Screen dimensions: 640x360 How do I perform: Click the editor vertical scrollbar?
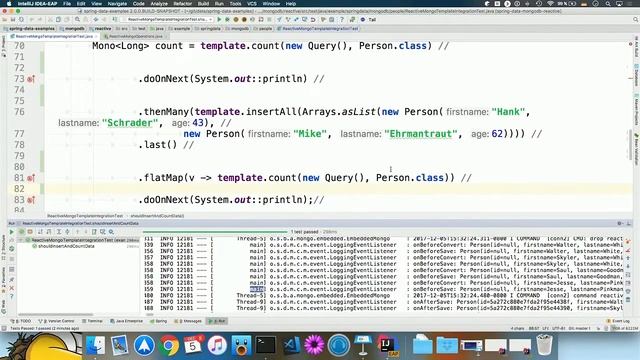coord(630,143)
